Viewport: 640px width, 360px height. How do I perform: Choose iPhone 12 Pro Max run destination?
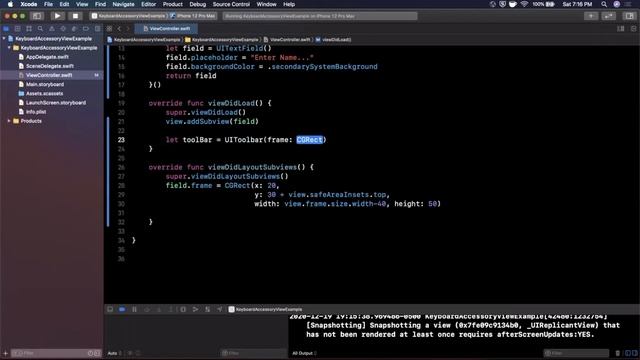[x=193, y=16]
